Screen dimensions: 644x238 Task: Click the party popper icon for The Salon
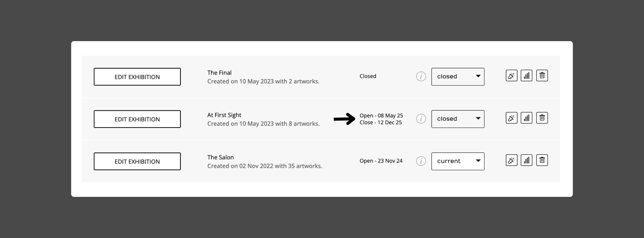[511, 160]
